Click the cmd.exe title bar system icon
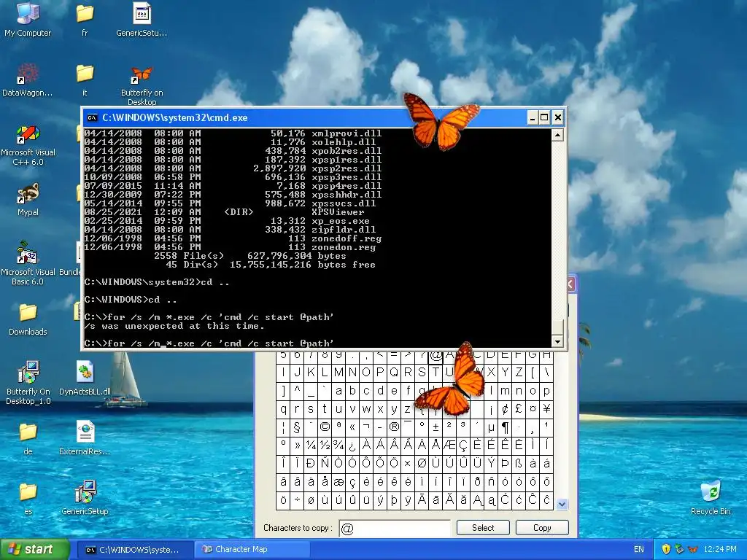The height and width of the screenshot is (560, 747). click(x=93, y=117)
